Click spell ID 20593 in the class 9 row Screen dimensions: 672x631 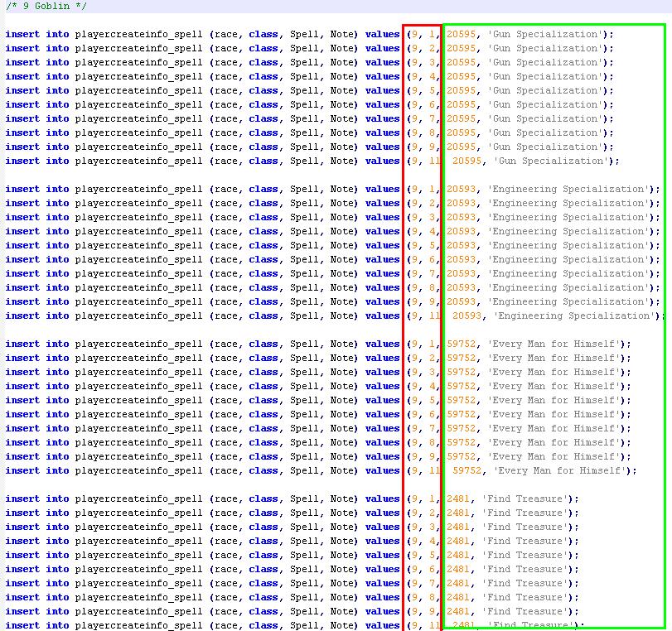(x=462, y=301)
